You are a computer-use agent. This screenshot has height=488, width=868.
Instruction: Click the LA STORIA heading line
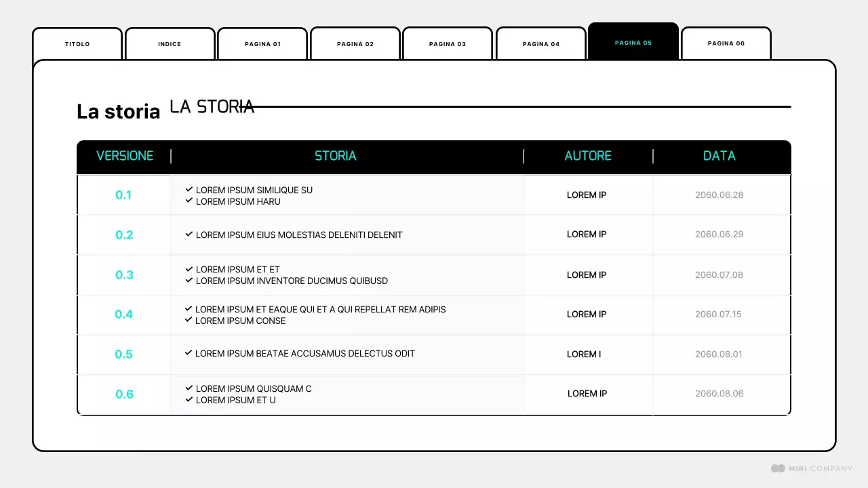coord(212,106)
